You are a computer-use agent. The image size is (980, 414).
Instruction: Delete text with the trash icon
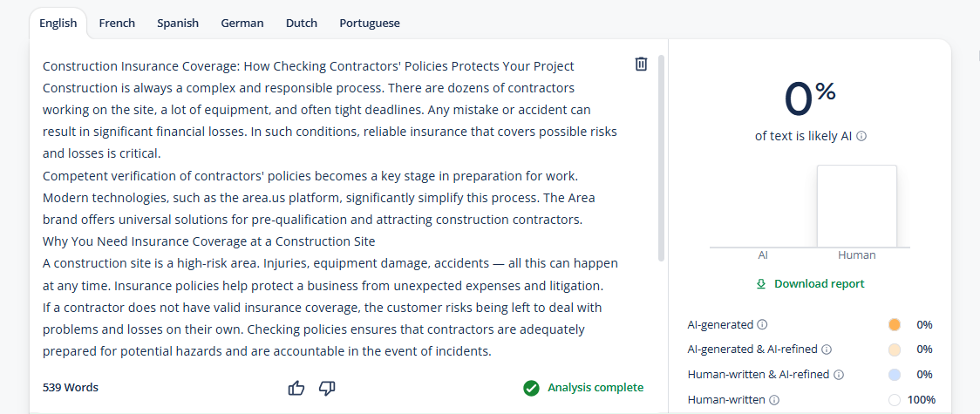(x=641, y=64)
